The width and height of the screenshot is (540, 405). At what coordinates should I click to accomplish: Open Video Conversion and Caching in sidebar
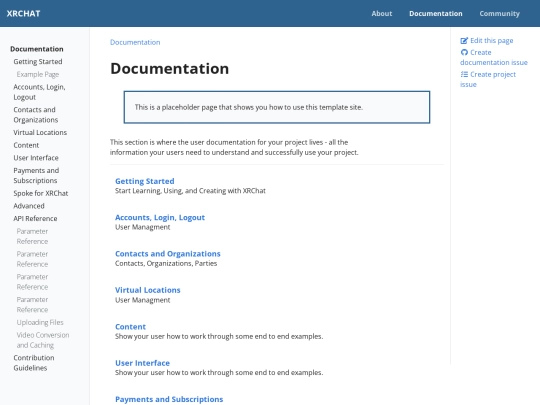pos(43,340)
